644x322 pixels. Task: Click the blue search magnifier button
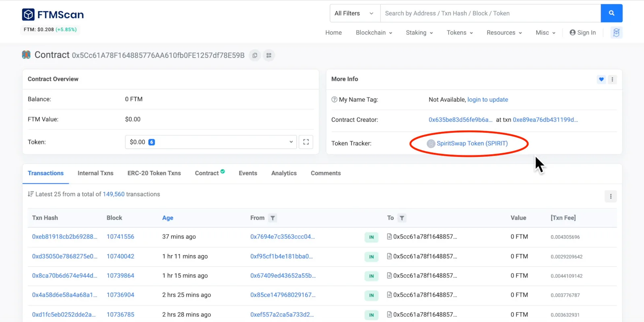coord(611,13)
